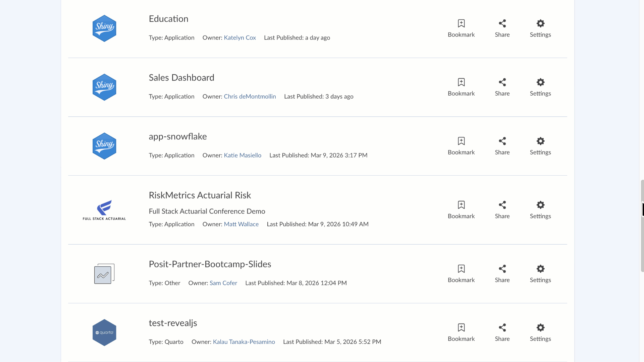Image resolution: width=644 pixels, height=362 pixels.
Task: Open owner profile Katelyn Cox
Action: (239, 38)
